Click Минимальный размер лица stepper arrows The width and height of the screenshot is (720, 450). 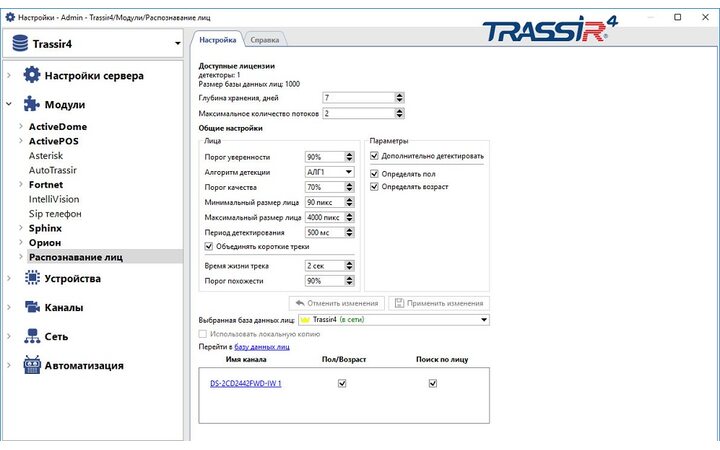349,202
